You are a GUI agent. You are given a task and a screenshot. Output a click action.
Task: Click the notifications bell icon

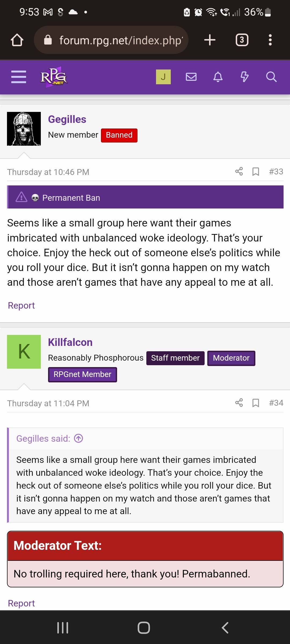point(218,77)
